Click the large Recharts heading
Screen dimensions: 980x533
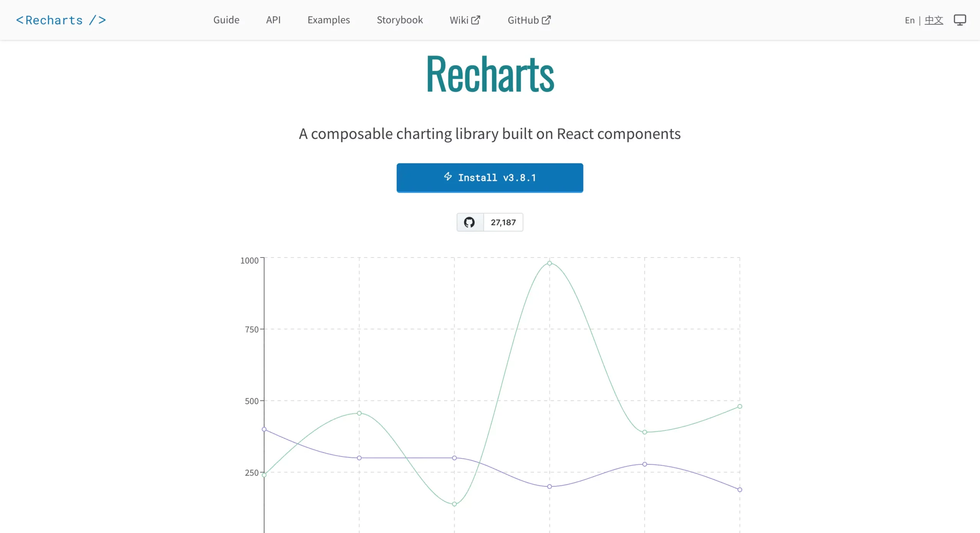(490, 74)
